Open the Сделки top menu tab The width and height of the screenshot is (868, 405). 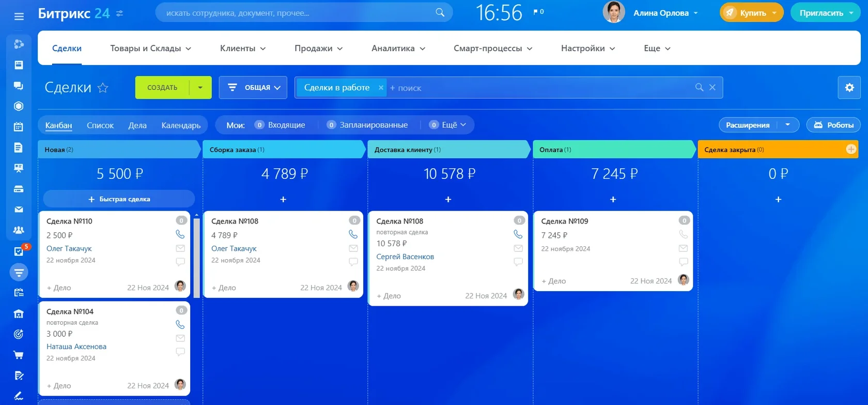67,48
